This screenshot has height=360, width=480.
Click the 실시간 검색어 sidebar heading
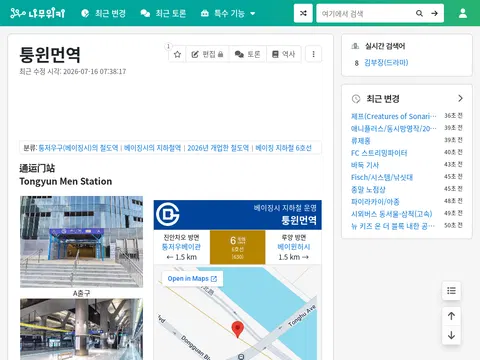(x=385, y=46)
